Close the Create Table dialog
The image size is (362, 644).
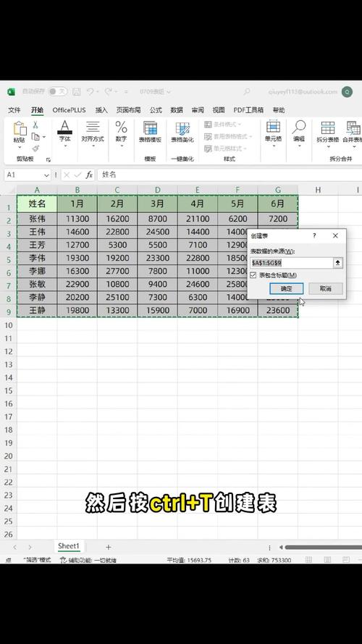coord(335,235)
